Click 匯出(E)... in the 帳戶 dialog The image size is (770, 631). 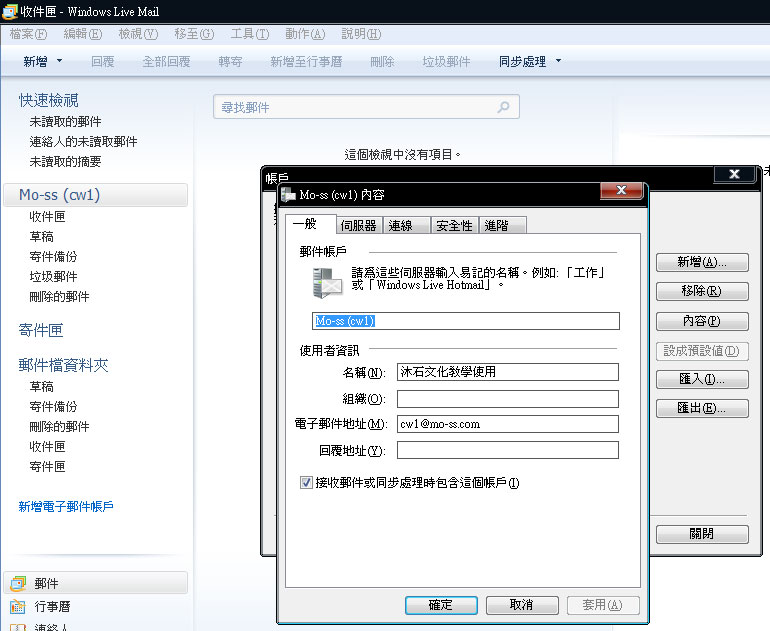[702, 408]
